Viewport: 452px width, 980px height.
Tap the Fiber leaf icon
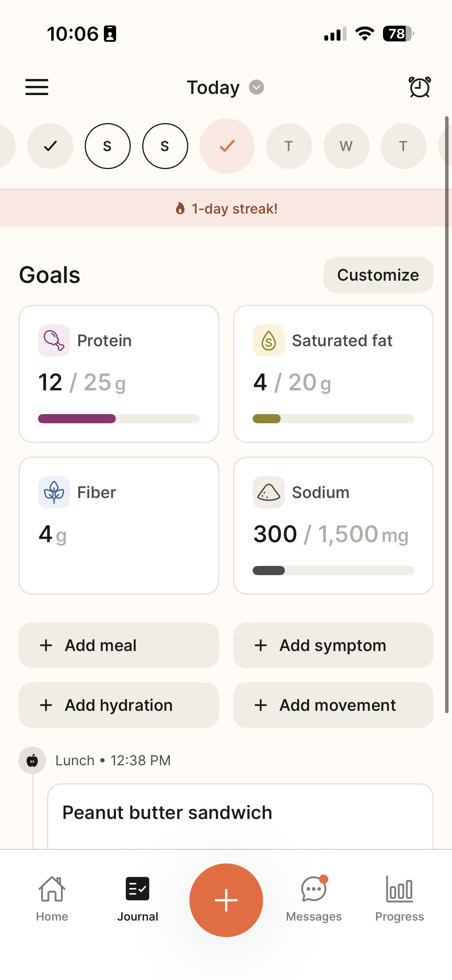tap(54, 492)
